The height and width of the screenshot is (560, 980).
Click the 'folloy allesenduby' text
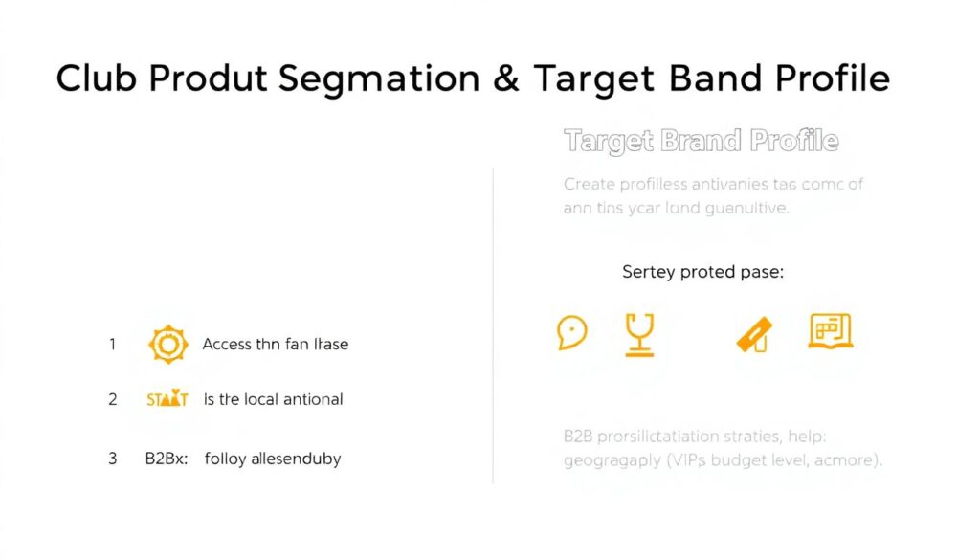tap(273, 459)
